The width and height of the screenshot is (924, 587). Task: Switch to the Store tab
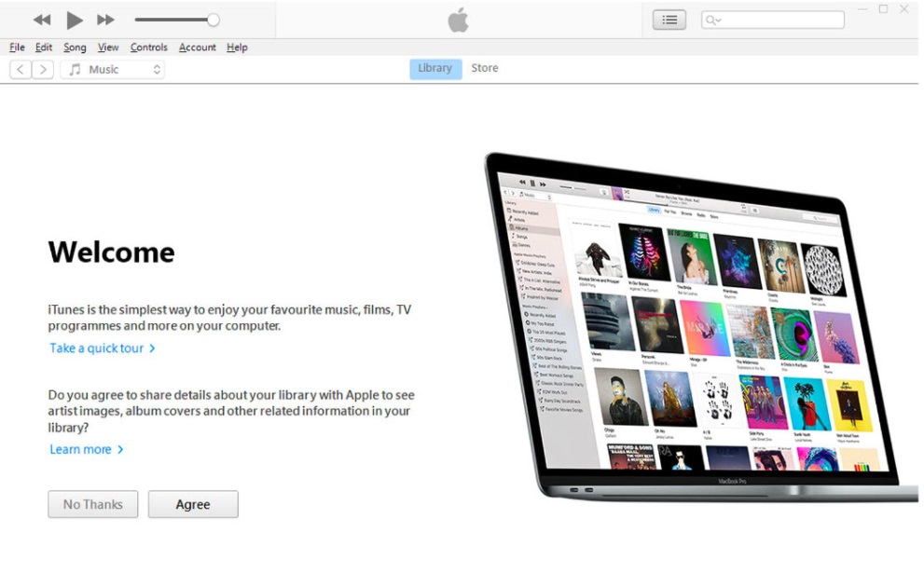[x=485, y=68]
